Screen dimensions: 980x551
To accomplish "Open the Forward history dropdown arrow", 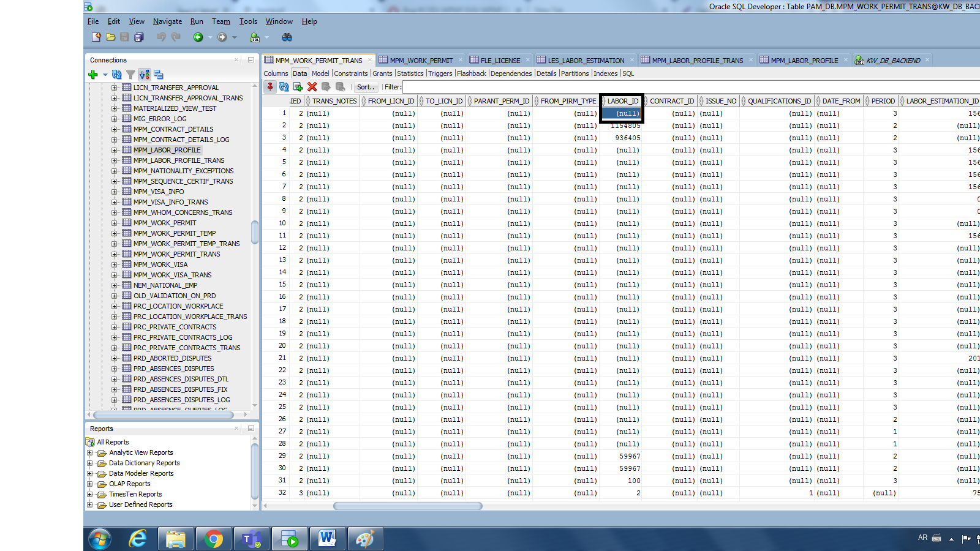I will click(235, 38).
